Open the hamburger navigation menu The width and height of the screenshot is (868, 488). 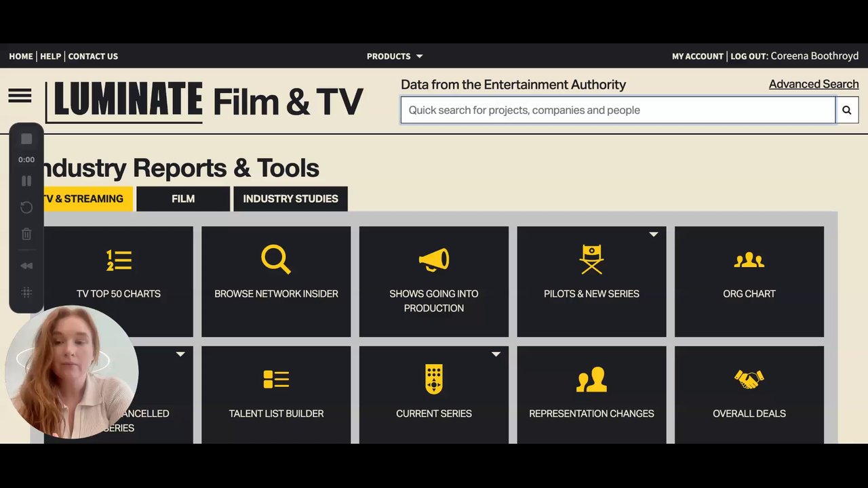point(20,96)
